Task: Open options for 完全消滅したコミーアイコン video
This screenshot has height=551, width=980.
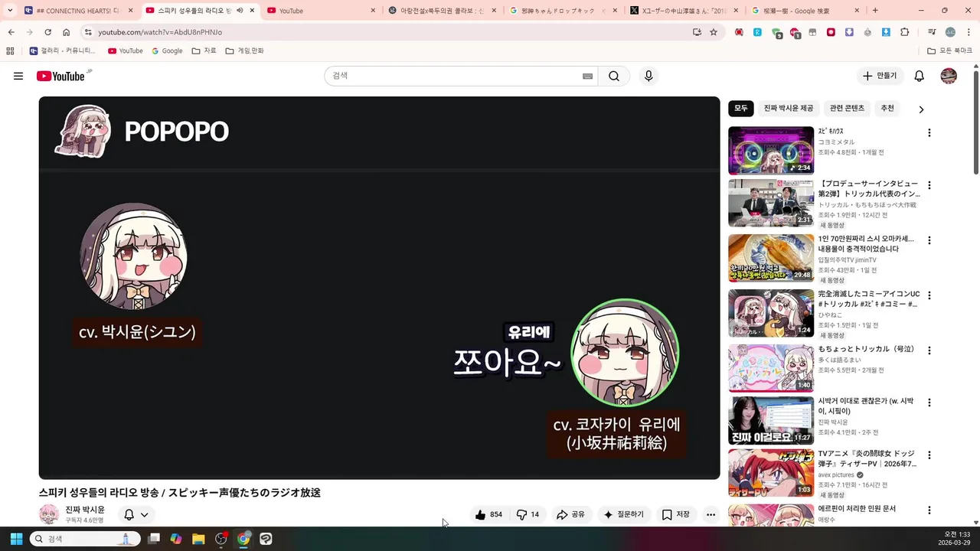Action: [x=929, y=295]
